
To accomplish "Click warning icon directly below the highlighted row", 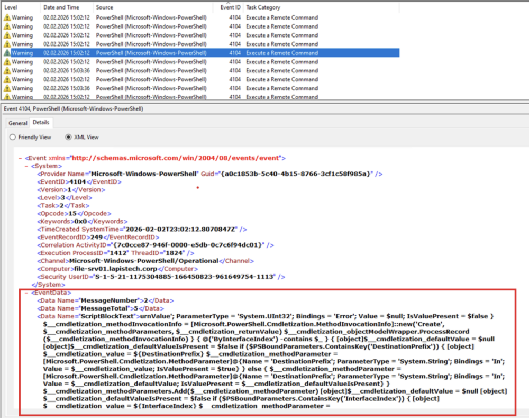I will 7,62.
